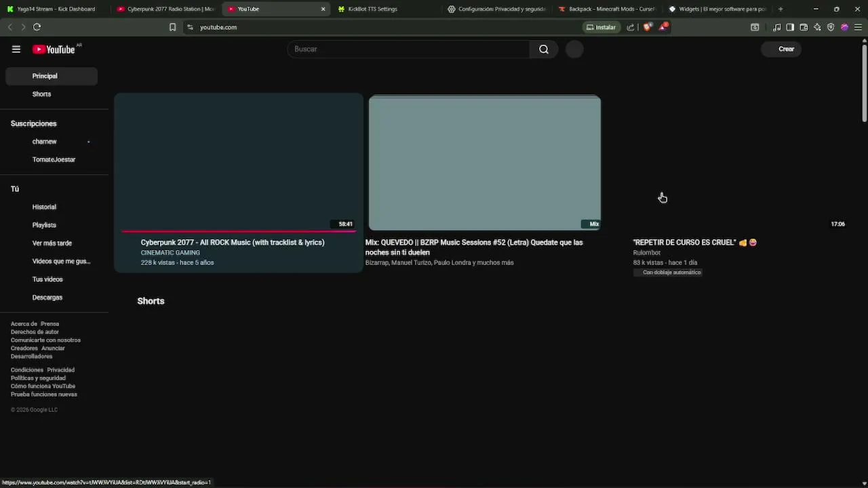Open the charnew subscription channel
This screenshot has height=488, width=868.
52,142
